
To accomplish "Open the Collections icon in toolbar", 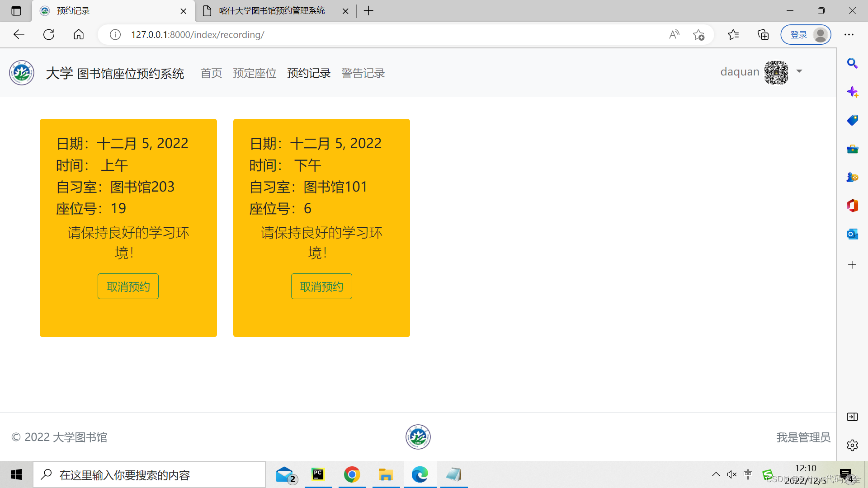I will (763, 35).
